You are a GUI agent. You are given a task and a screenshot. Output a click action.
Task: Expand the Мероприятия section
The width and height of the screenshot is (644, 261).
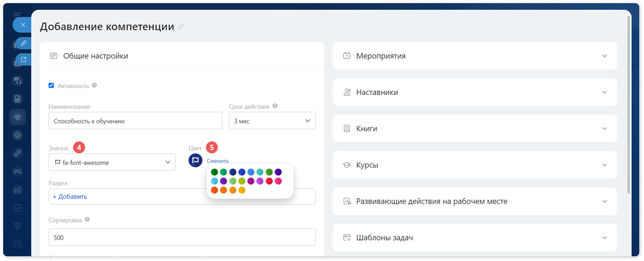[475, 56]
